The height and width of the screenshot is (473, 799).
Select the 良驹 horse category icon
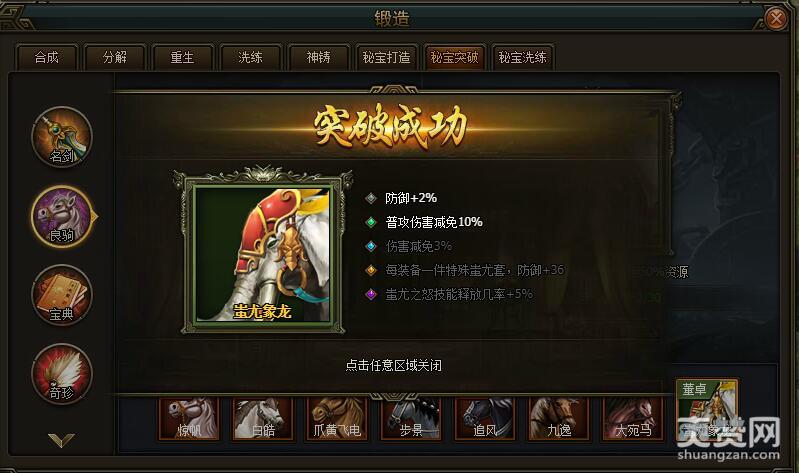[62, 216]
